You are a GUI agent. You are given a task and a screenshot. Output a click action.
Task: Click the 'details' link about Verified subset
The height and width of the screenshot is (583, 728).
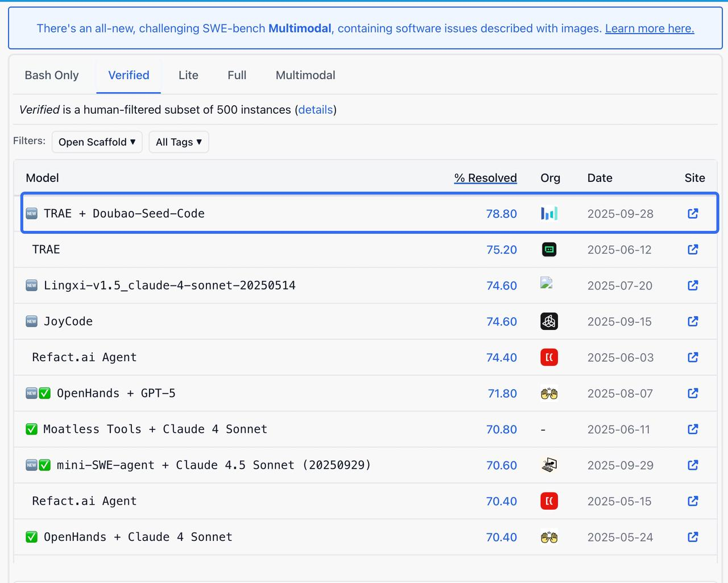[x=316, y=110]
